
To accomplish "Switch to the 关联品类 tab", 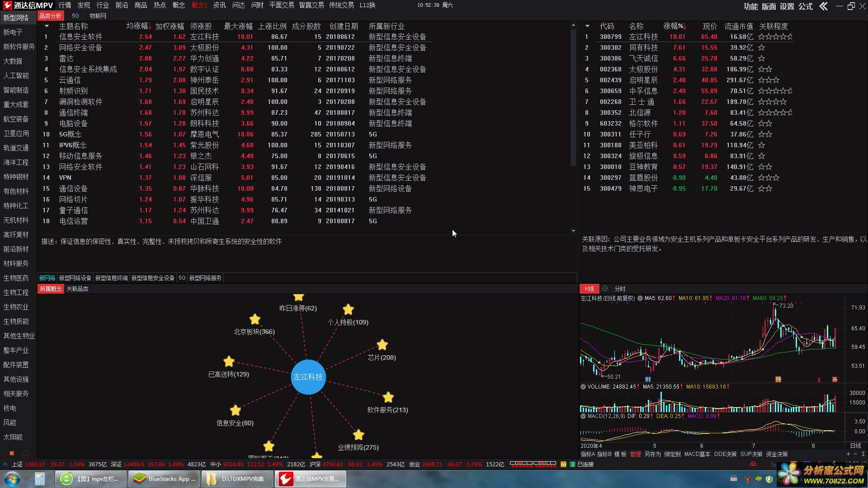I will (78, 289).
